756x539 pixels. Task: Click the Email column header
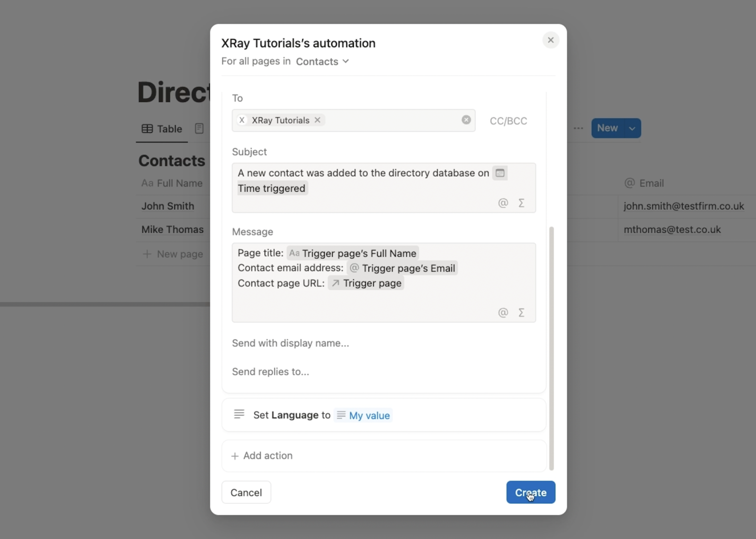[644, 183]
